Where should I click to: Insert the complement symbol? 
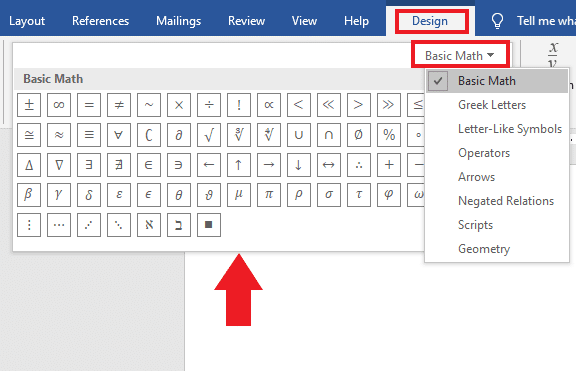click(x=149, y=135)
